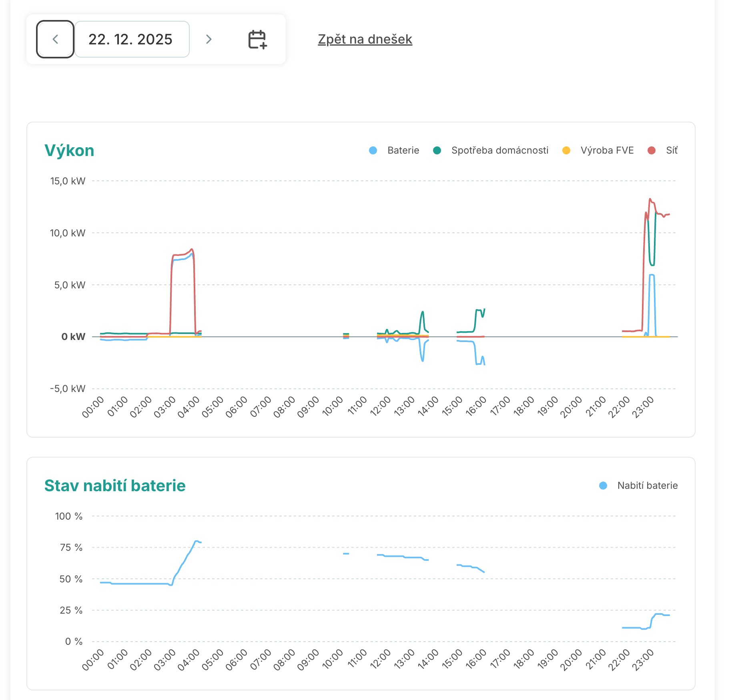Toggle the Síť red legend dot
The width and height of the screenshot is (734, 700).
(x=651, y=150)
